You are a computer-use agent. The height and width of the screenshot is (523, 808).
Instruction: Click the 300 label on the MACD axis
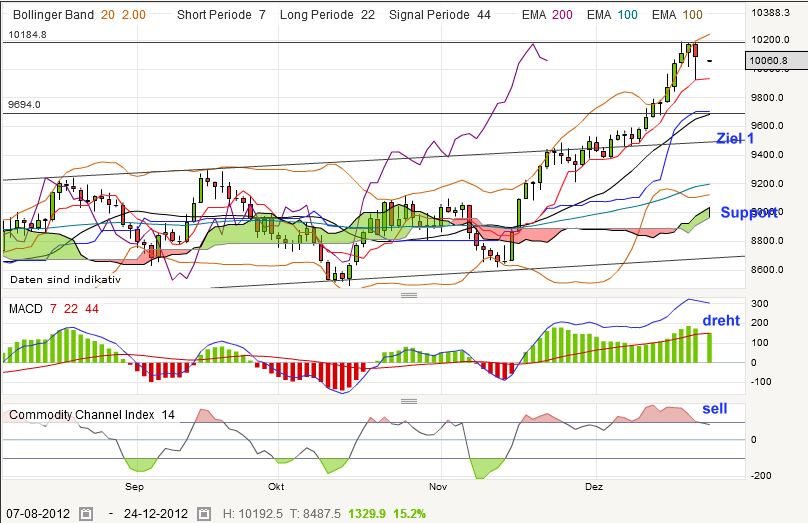pyautogui.click(x=760, y=303)
